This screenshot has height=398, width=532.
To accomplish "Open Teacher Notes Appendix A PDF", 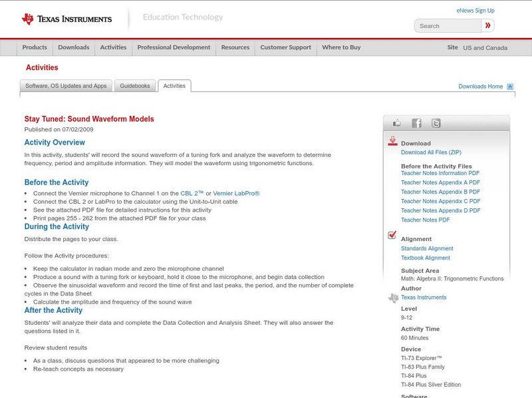I will (440, 183).
